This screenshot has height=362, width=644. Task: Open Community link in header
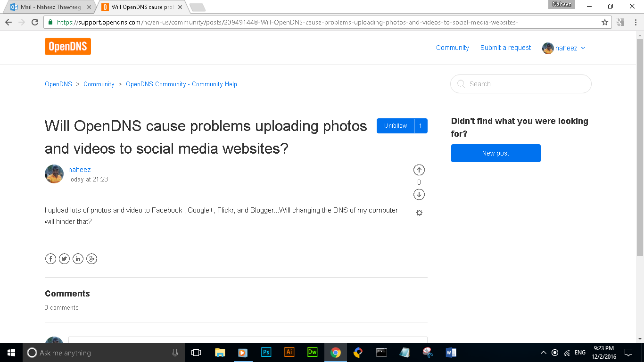tap(453, 48)
